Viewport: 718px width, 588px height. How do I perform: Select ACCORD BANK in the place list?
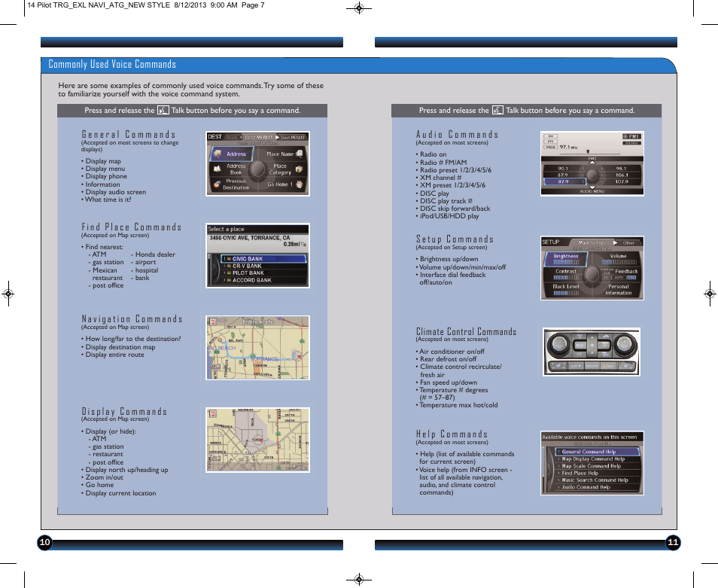coord(263,280)
